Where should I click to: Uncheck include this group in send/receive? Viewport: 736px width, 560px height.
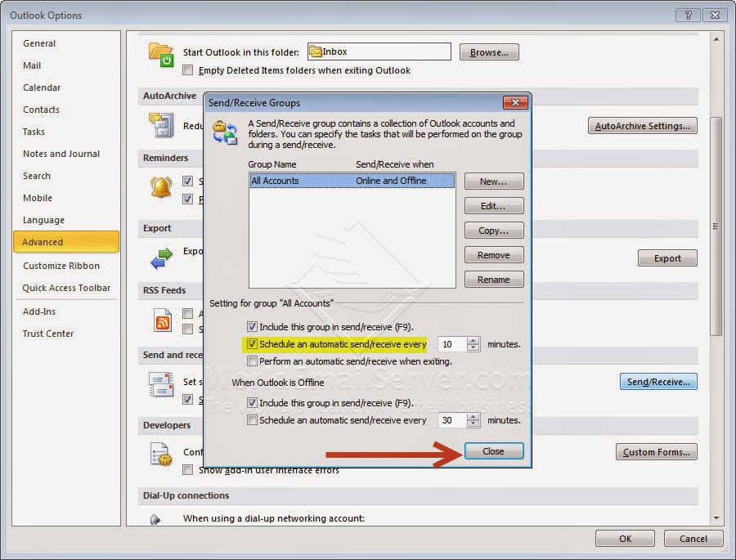[x=253, y=327]
